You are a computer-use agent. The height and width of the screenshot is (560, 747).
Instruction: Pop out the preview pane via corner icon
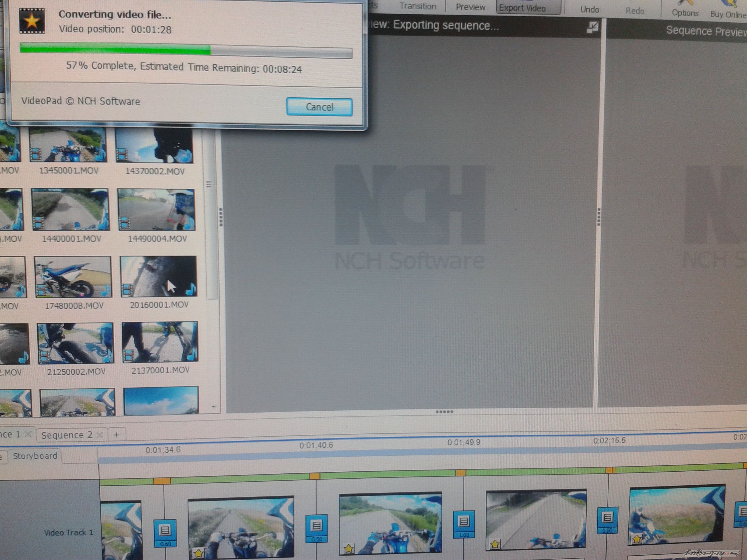(x=592, y=27)
